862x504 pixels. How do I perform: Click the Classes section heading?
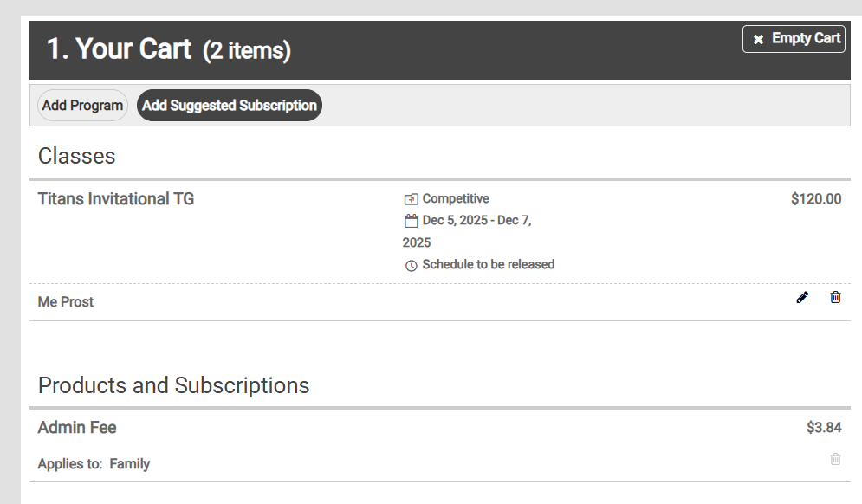(x=76, y=156)
